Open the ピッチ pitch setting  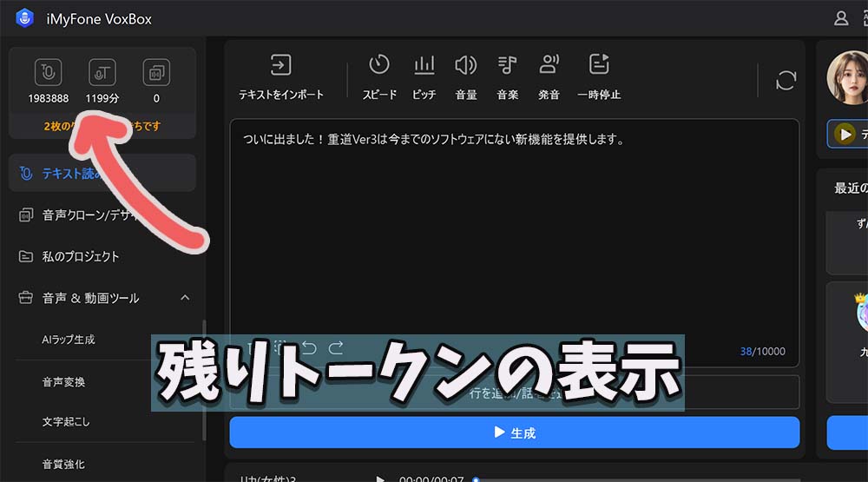tap(424, 77)
